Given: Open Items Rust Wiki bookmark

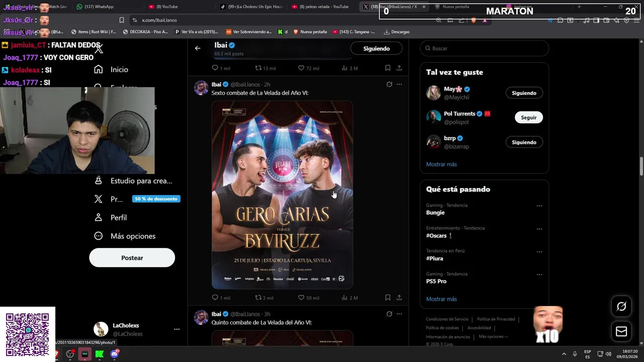Looking at the screenshot, I should coord(94,32).
